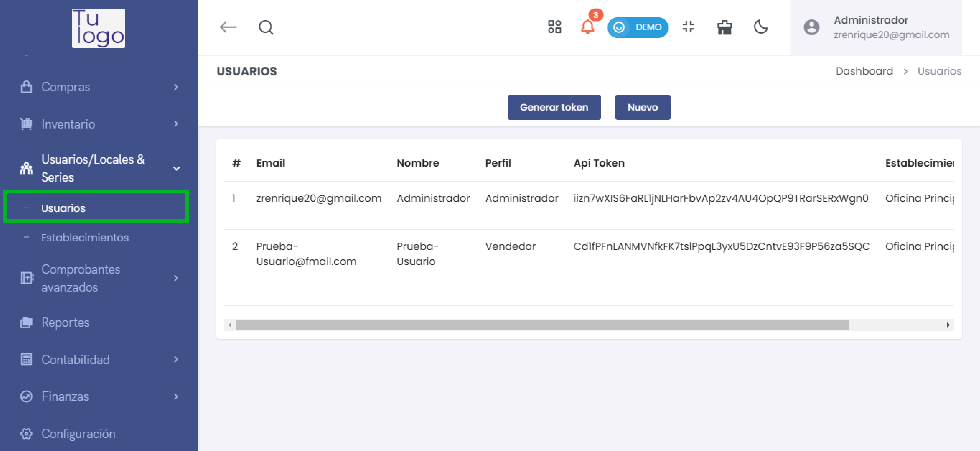980x451 pixels.
Task: Click the administrator profile avatar icon
Action: (811, 27)
